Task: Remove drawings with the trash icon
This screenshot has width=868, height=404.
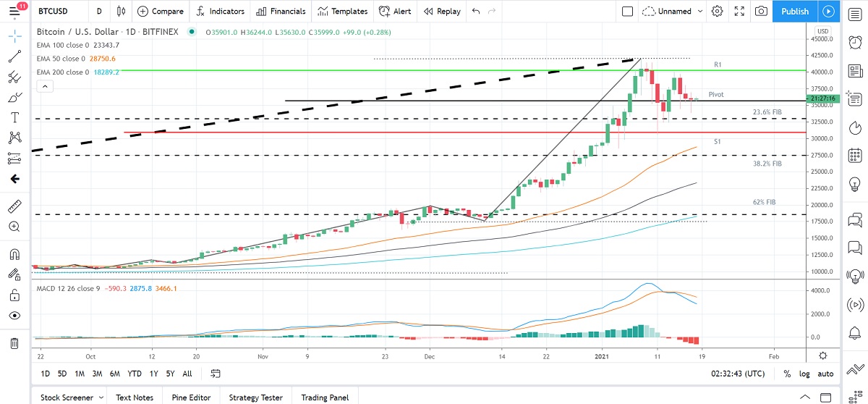Action: (x=14, y=342)
